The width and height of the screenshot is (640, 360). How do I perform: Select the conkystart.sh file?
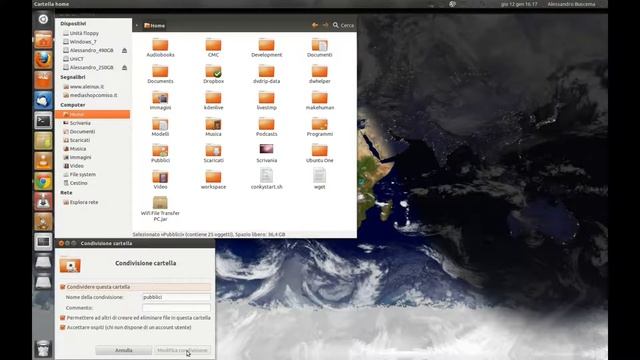pos(267,179)
